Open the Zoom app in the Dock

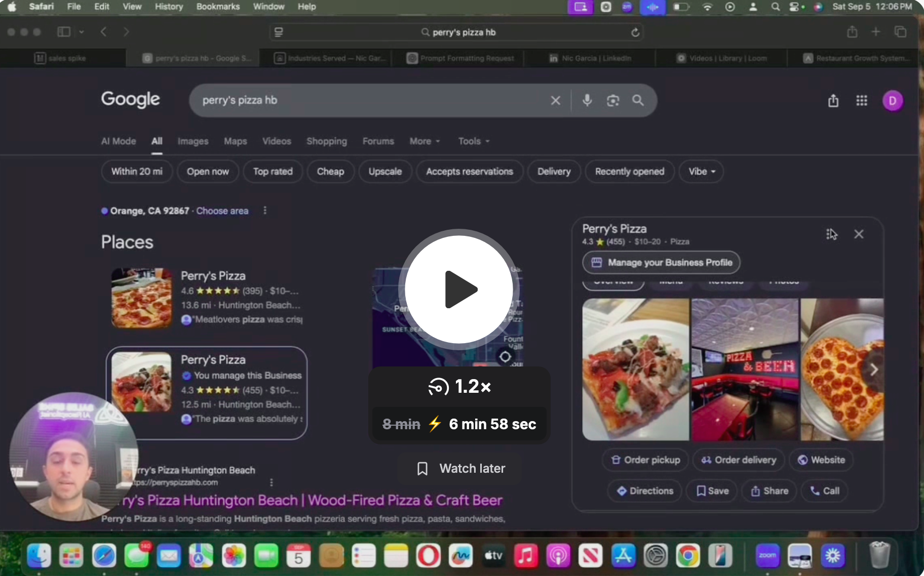(767, 556)
